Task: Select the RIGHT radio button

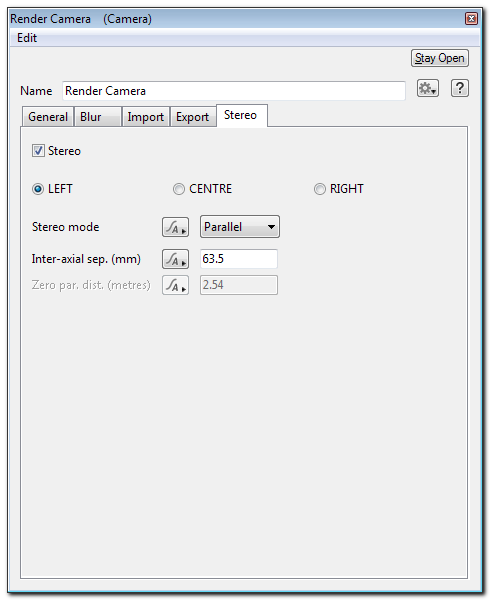Action: tap(320, 189)
